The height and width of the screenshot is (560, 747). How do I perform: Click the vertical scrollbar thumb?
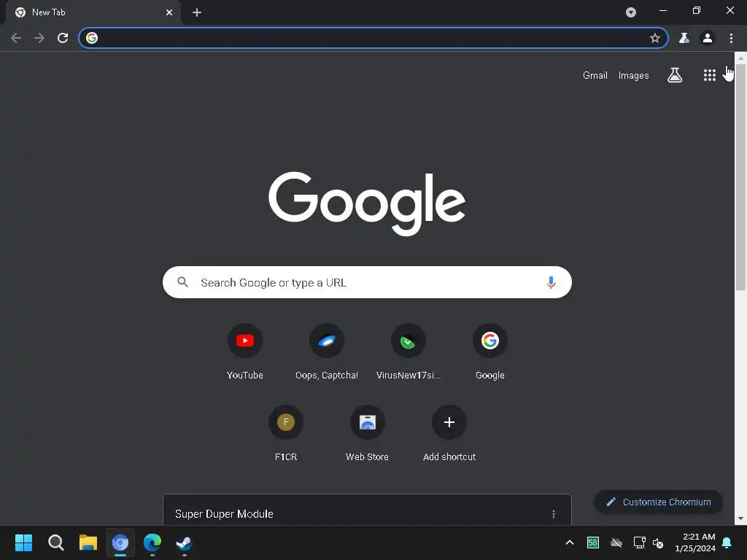point(740,176)
